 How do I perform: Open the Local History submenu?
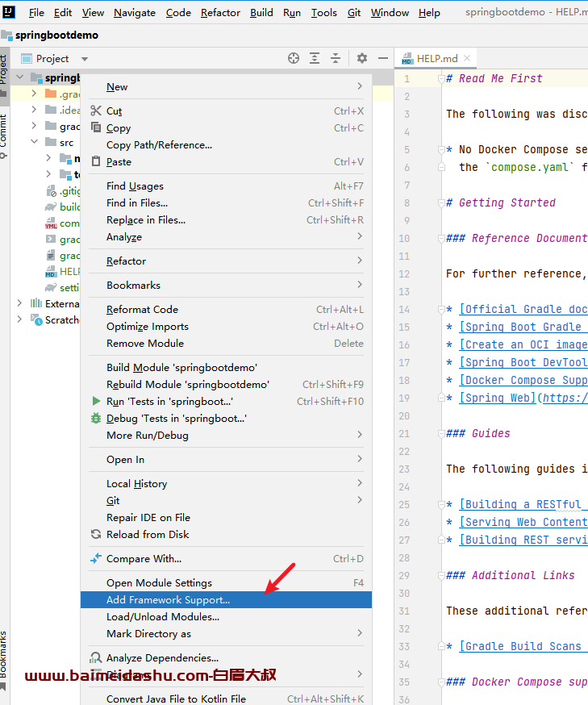point(226,483)
